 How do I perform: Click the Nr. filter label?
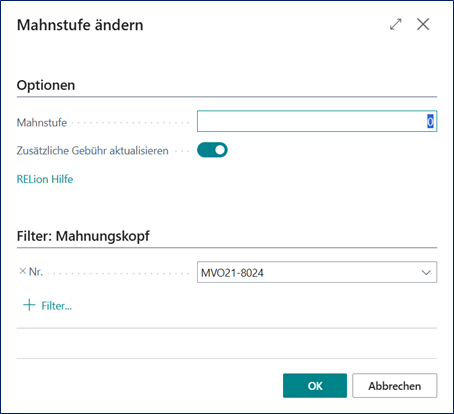pyautogui.click(x=36, y=272)
